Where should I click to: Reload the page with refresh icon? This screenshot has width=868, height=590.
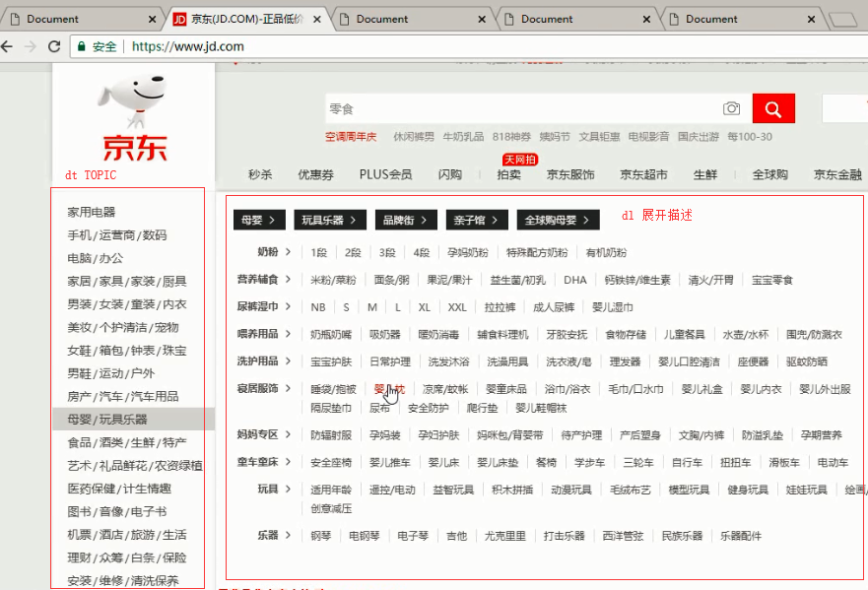click(54, 46)
